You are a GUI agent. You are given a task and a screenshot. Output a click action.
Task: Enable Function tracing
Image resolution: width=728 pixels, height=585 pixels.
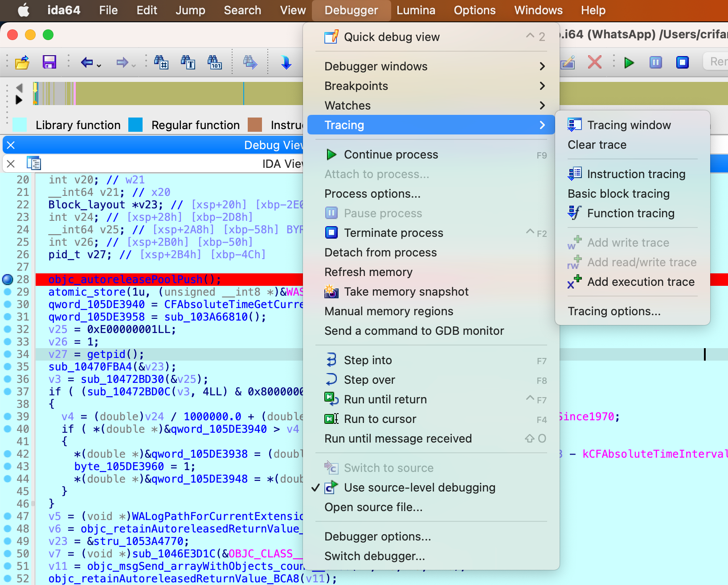[632, 213]
